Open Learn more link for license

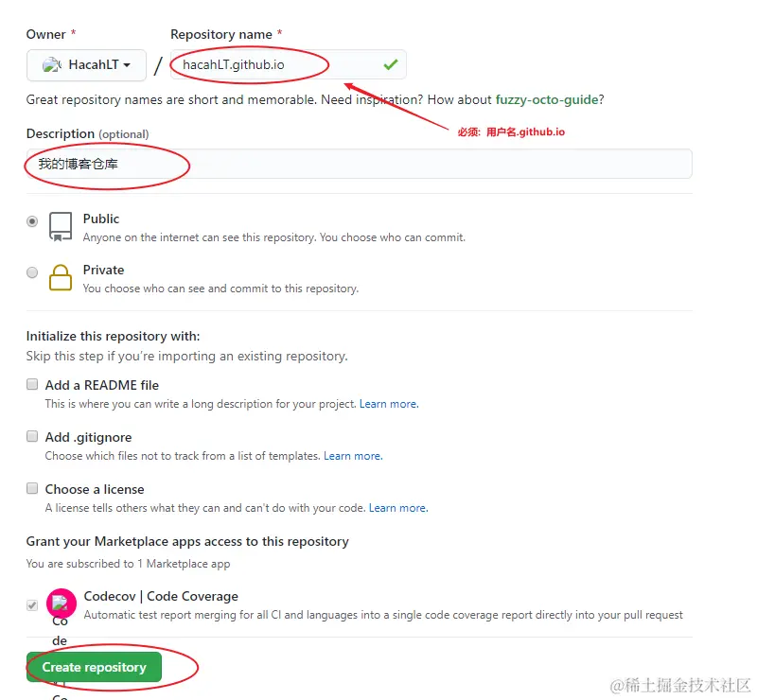point(398,508)
